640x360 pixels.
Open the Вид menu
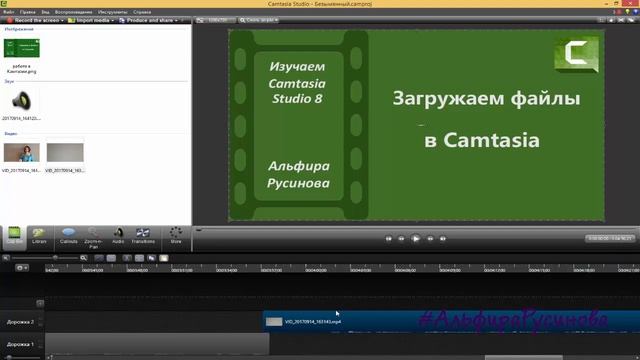point(45,12)
